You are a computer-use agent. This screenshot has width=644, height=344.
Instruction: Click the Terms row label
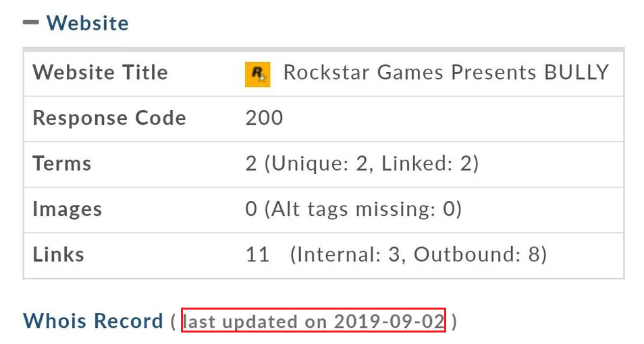click(61, 163)
